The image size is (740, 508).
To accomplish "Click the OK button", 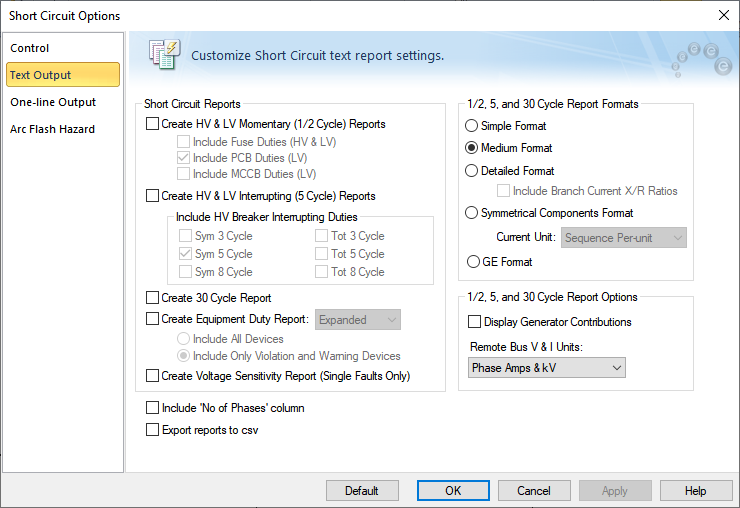I will pos(453,491).
